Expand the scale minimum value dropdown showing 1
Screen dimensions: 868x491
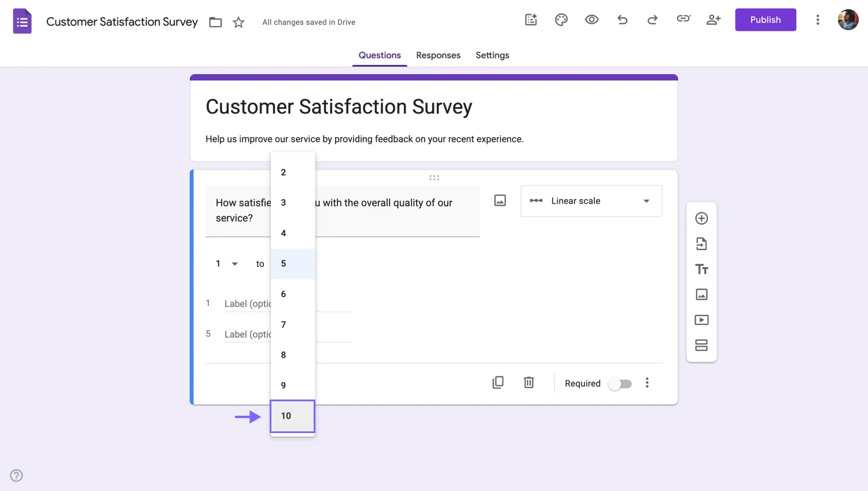226,264
